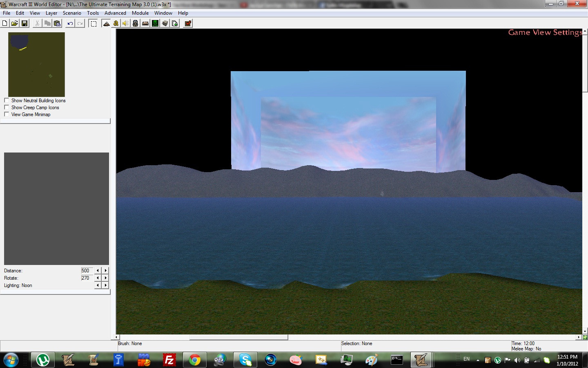Screen dimensions: 588x368
Task: Open the command prompt taskbar icon
Action: point(396,360)
